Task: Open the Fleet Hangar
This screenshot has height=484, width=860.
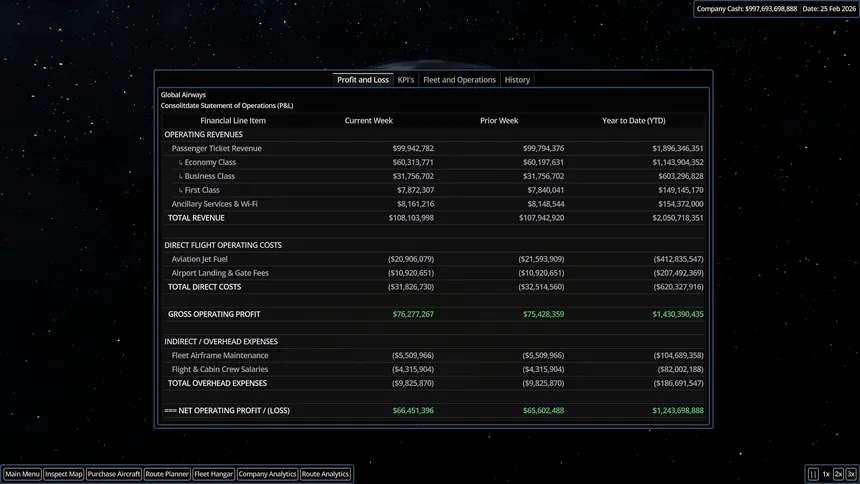Action: 213,474
